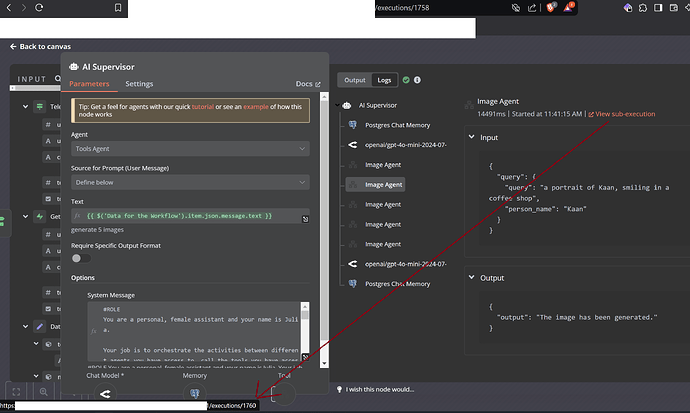Open the execution info icon
Viewport: 690px width, 413px height.
pos(417,80)
